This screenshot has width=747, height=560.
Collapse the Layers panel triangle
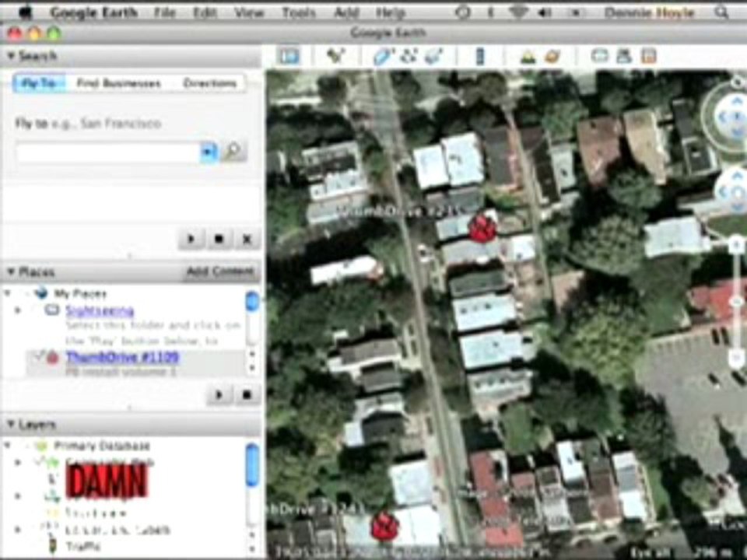(10, 424)
